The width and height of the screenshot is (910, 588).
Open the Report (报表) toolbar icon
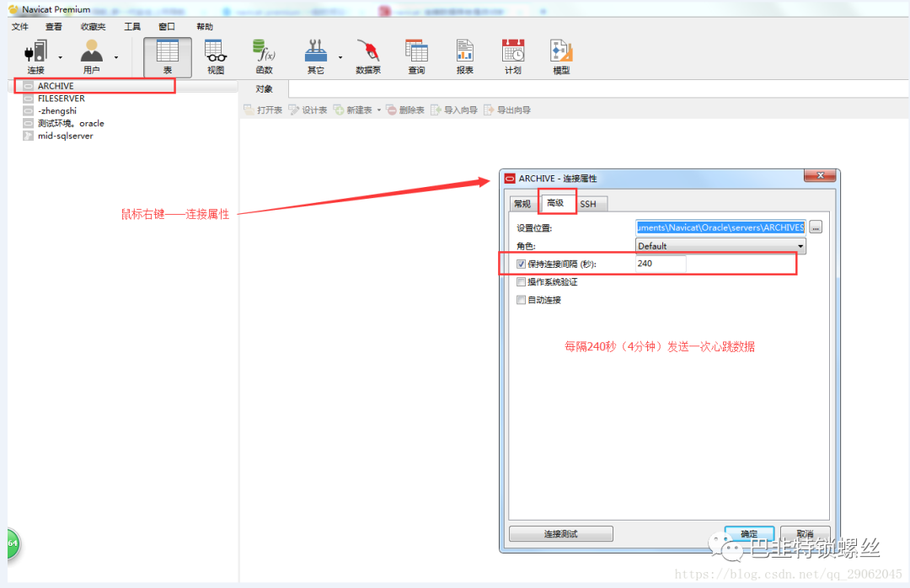point(464,57)
